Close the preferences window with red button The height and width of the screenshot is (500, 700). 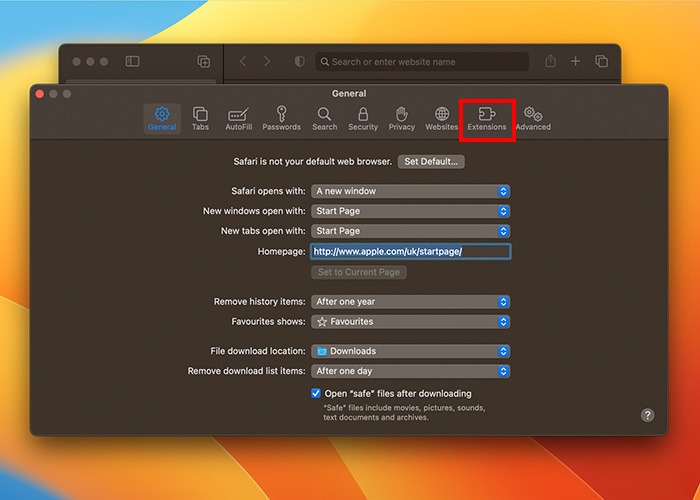click(x=40, y=94)
